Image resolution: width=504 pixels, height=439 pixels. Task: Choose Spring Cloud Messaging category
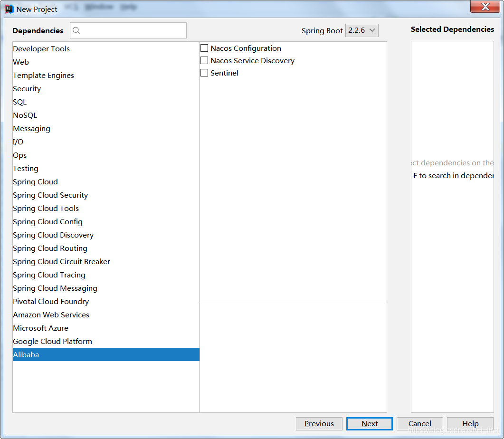(x=106, y=288)
